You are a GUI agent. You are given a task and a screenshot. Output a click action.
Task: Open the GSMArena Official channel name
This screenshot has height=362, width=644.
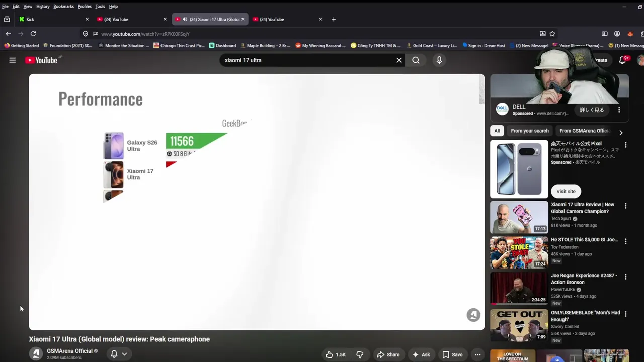click(69, 351)
